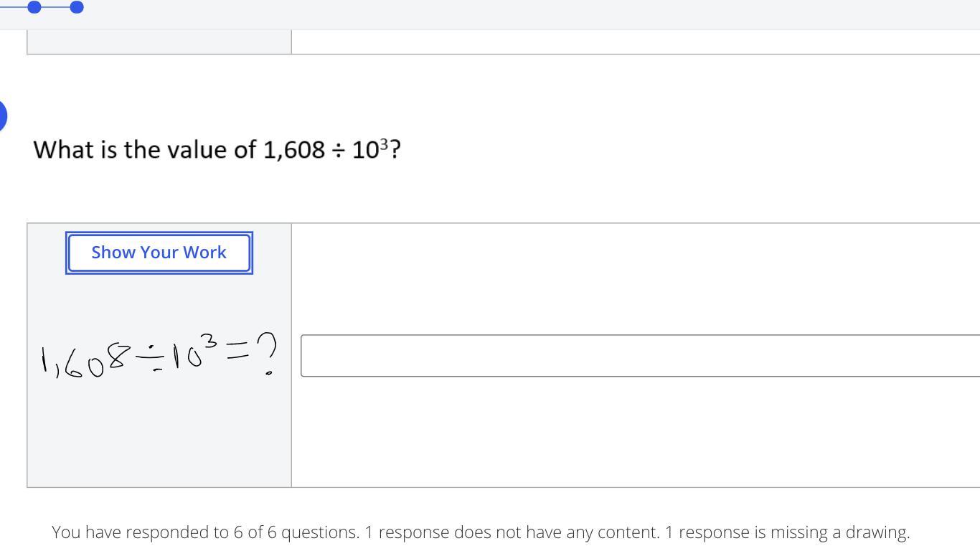Image resolution: width=980 pixels, height=551 pixels.
Task: Click "You have responded to 6 of 6 questions"
Action: (204, 532)
